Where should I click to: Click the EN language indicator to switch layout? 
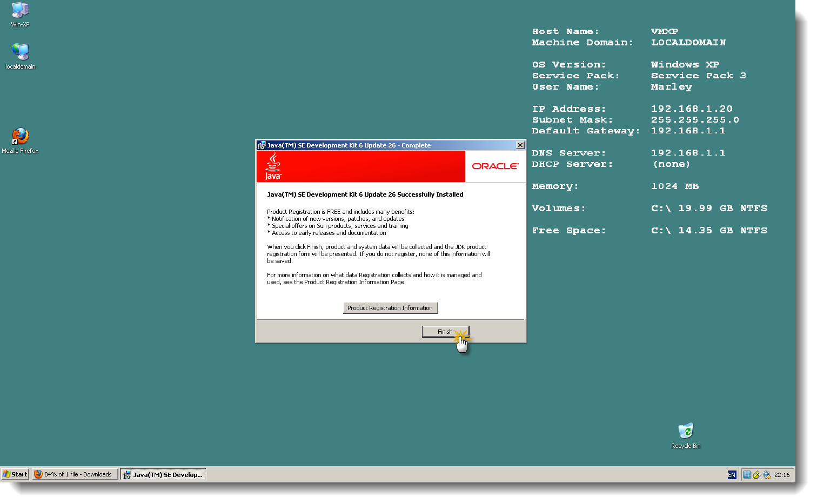pyautogui.click(x=731, y=474)
